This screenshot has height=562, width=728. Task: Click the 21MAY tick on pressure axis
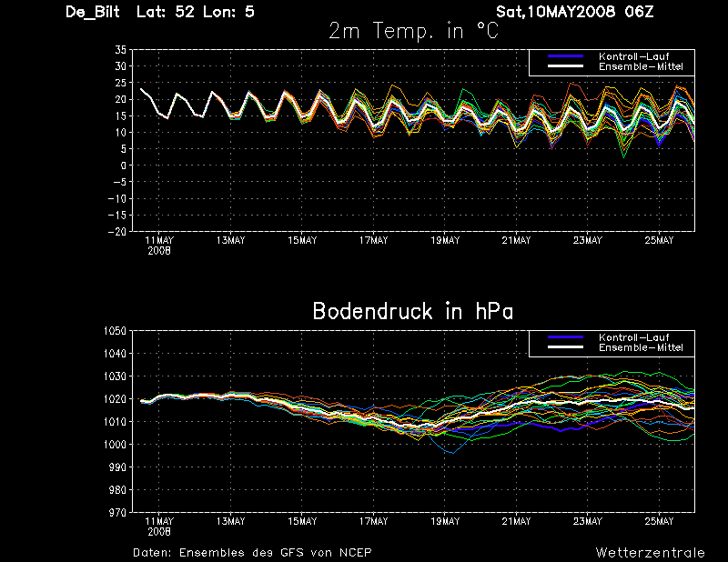pyautogui.click(x=516, y=522)
